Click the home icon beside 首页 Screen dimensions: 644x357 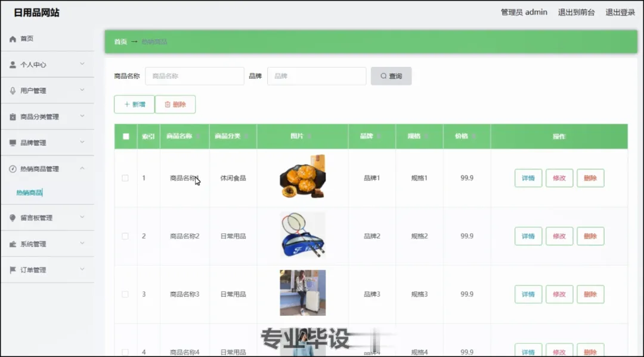13,39
